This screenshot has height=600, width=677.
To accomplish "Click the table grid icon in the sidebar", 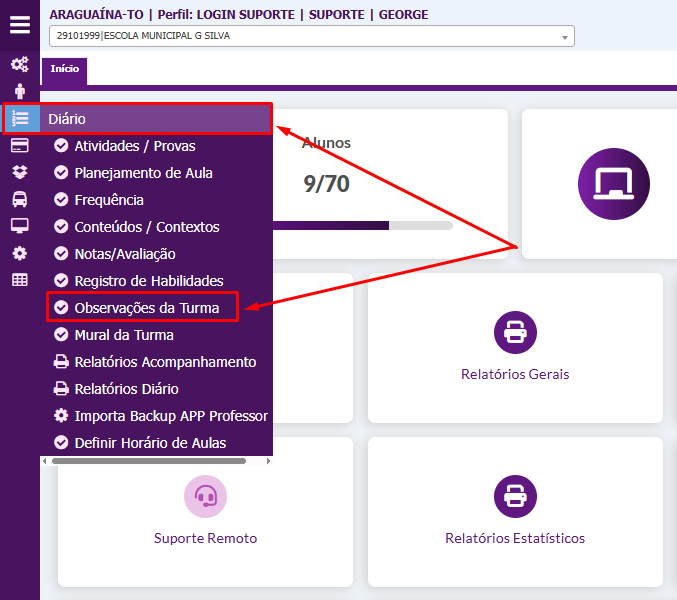I will point(19,280).
